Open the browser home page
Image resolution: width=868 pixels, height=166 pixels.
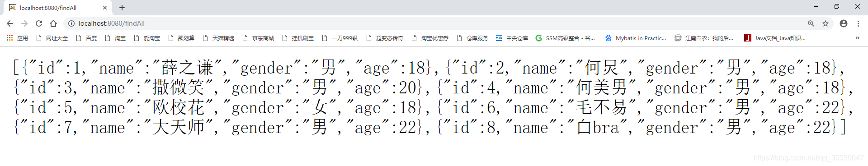53,23
